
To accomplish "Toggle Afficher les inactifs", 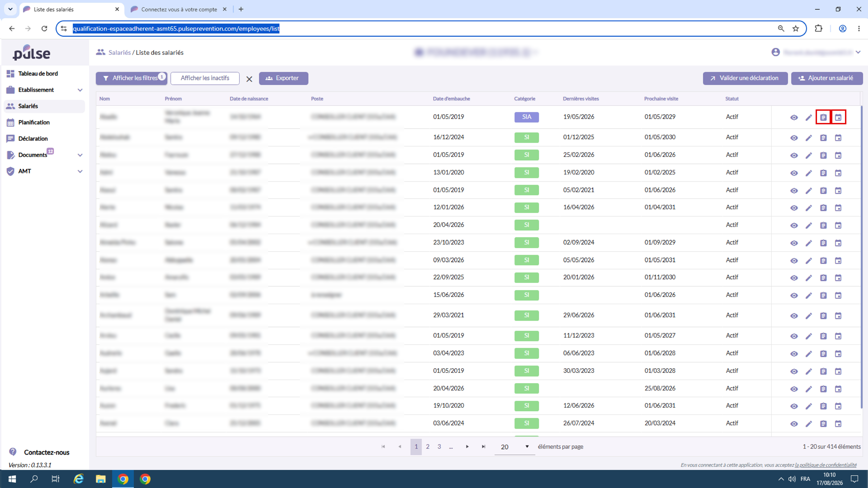I will click(x=205, y=78).
